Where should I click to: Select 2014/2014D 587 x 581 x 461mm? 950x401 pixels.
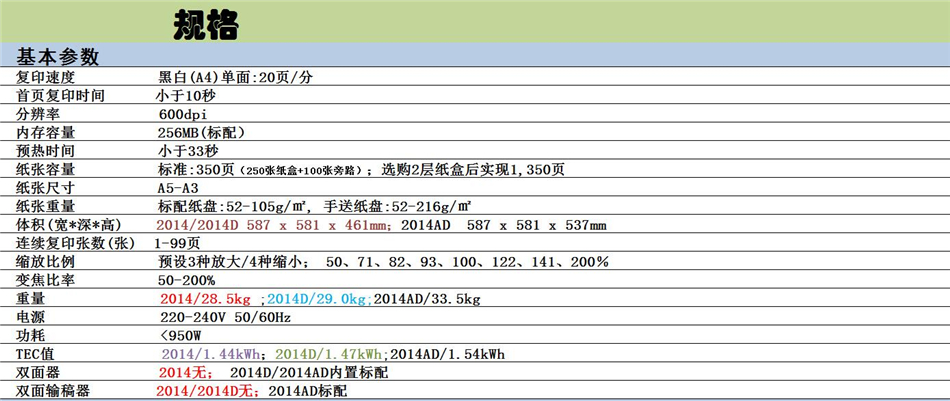pos(271,225)
